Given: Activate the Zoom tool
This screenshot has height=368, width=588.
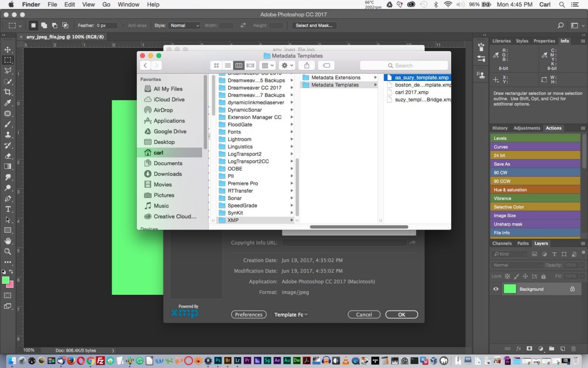Looking at the screenshot, I should 8,252.
